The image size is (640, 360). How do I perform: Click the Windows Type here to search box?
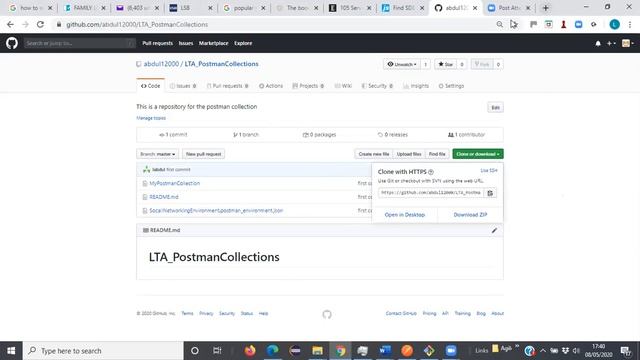(104, 351)
